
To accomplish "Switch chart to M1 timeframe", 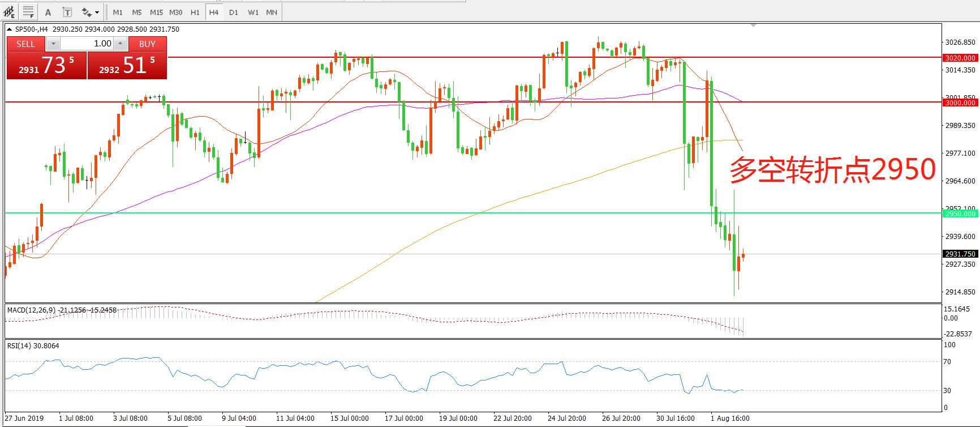I will (x=118, y=12).
